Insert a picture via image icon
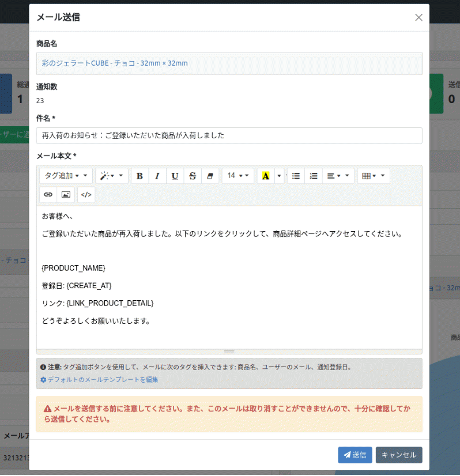The height and width of the screenshot is (476, 460). tap(66, 195)
